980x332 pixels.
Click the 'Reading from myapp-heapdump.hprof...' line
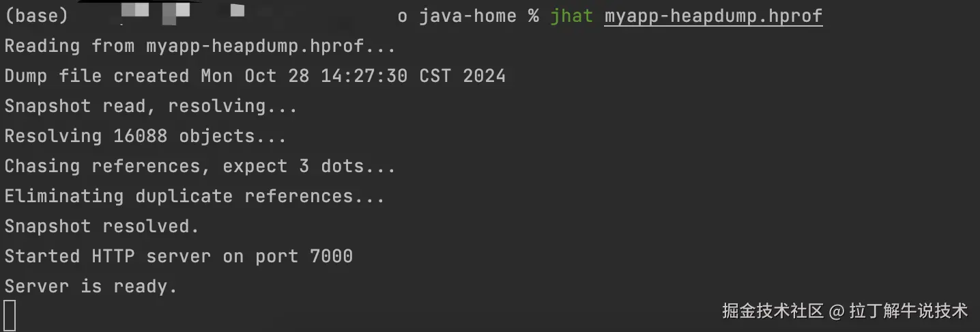[199, 46]
